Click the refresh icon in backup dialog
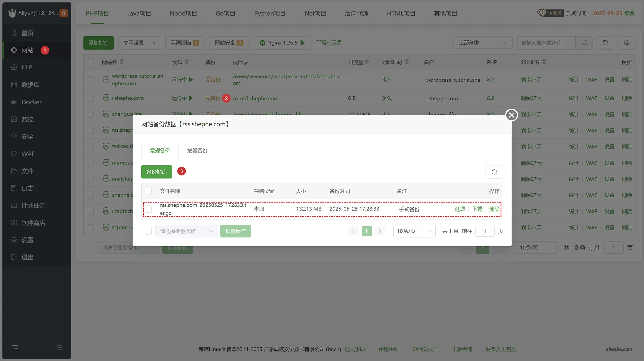Screen dimensions: 644x361 pos(494,172)
